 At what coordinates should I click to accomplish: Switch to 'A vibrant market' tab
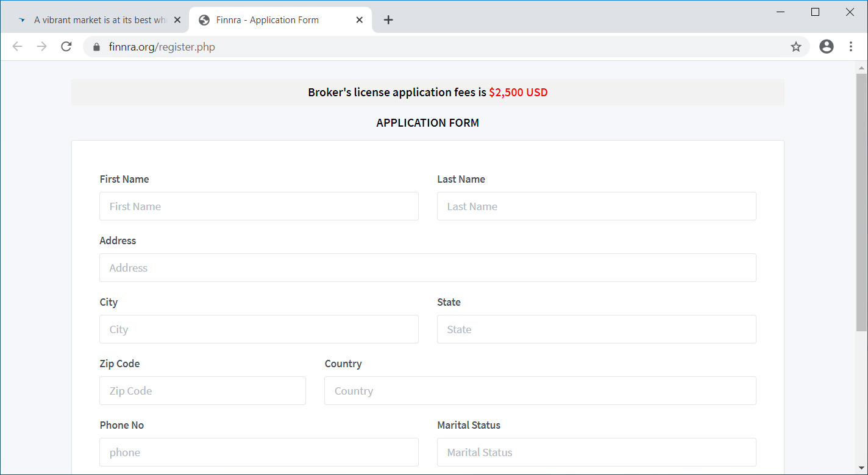tap(98, 20)
